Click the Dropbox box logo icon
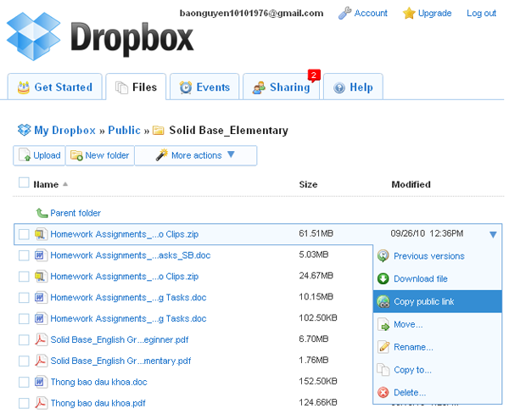 point(34,36)
